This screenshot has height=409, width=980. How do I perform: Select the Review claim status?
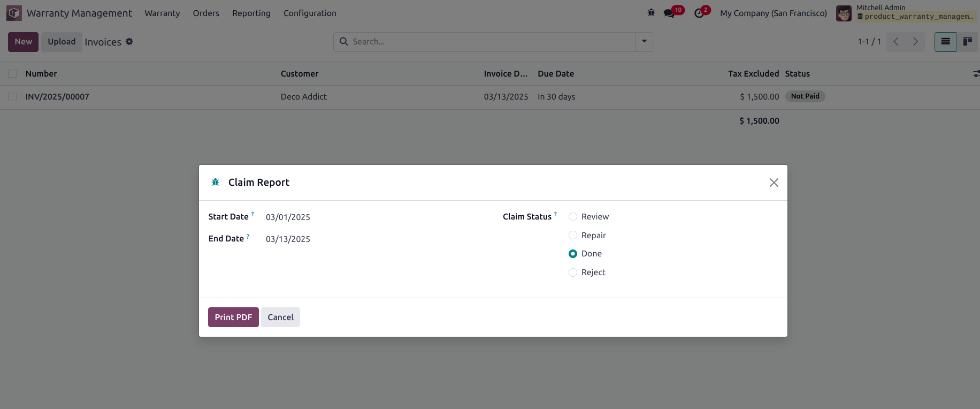click(x=573, y=217)
